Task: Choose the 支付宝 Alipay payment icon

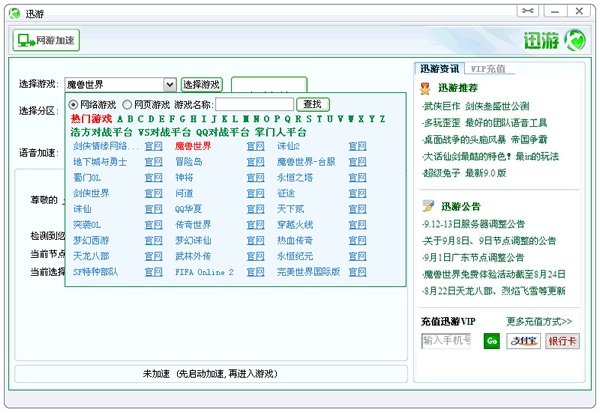Action: click(522, 341)
